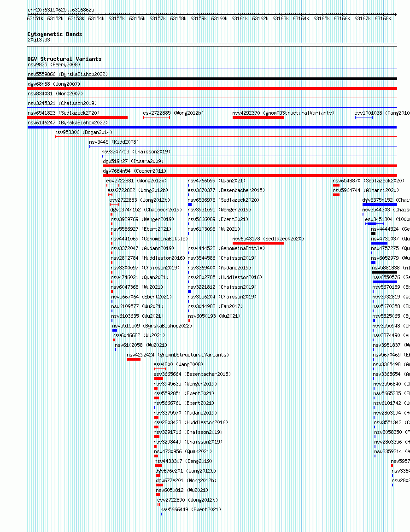
Task: Click the chr20:63150625..63168625 coordinates label
Action: tap(61, 10)
